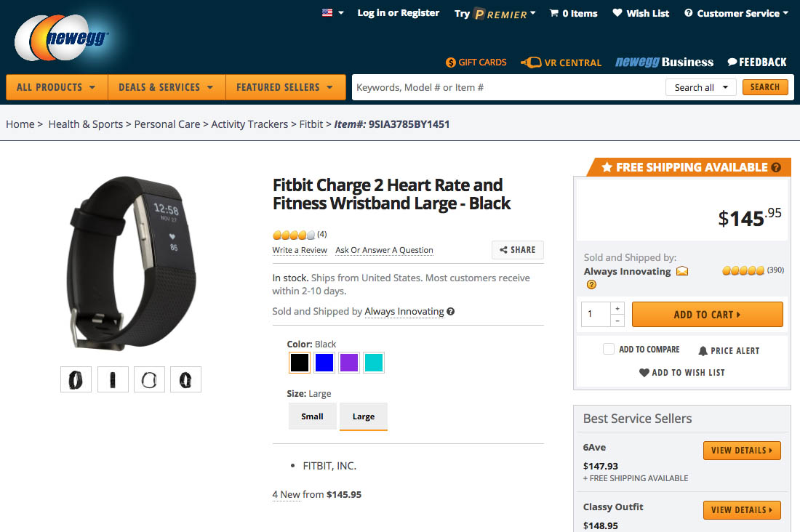
Task: Select the Large size option
Action: pos(364,416)
